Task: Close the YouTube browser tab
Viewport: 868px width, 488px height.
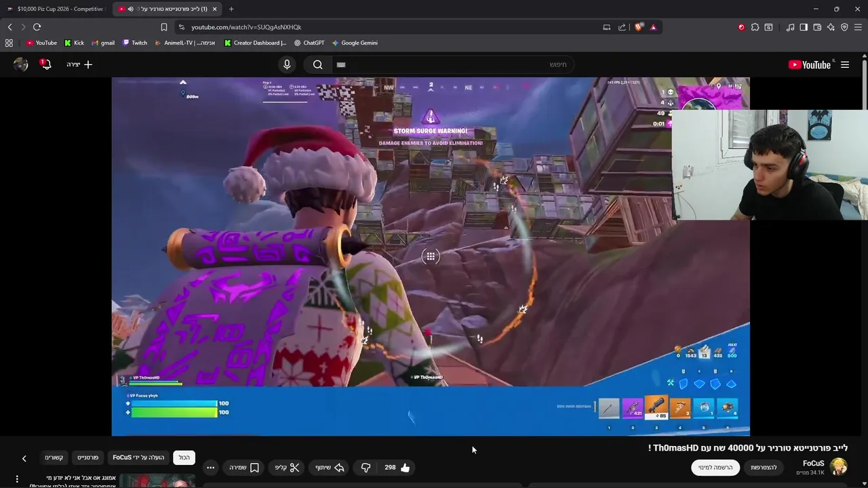Action: [x=215, y=9]
